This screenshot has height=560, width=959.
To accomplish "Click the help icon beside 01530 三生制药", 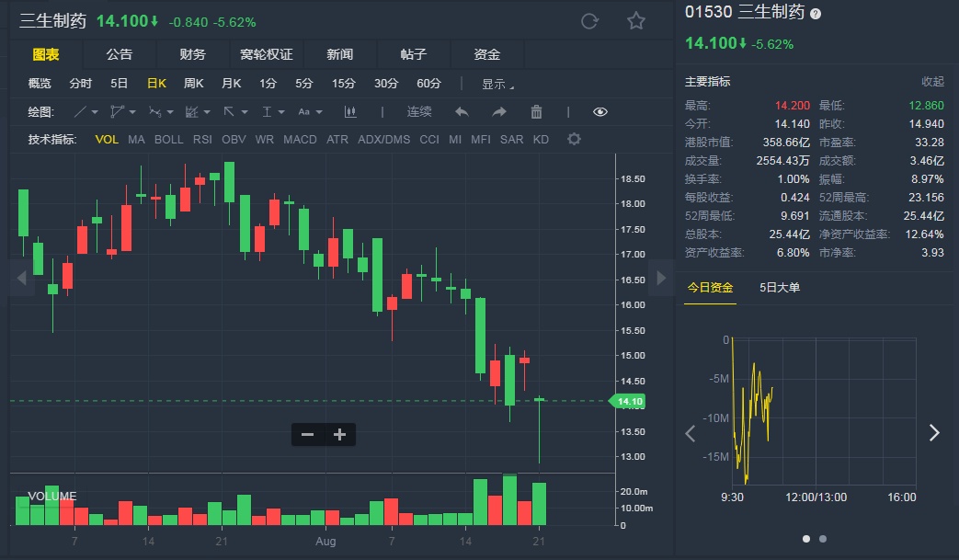I will pyautogui.click(x=816, y=14).
